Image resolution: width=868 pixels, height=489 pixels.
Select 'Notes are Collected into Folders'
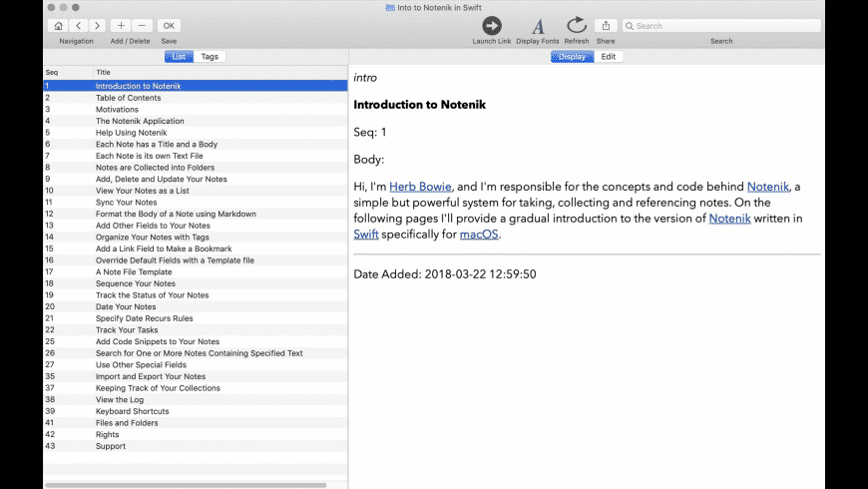pos(196,168)
